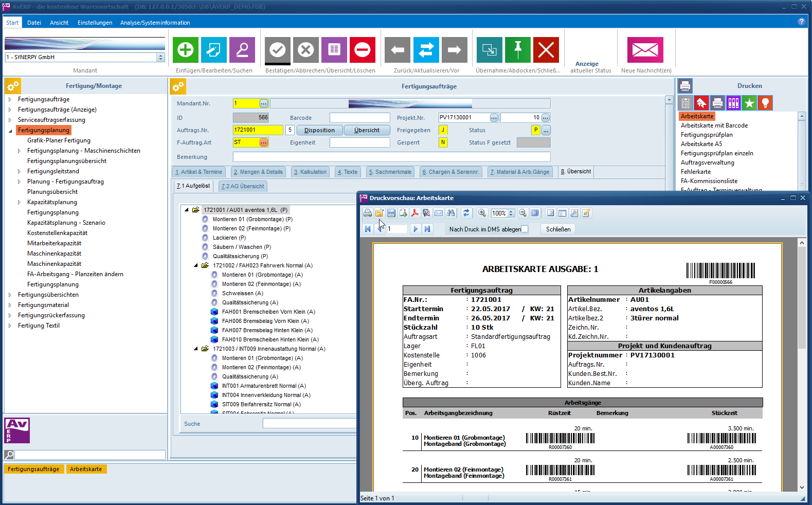Click Schließen in the print preview
Image resolution: width=812 pixels, height=505 pixels.
click(558, 229)
